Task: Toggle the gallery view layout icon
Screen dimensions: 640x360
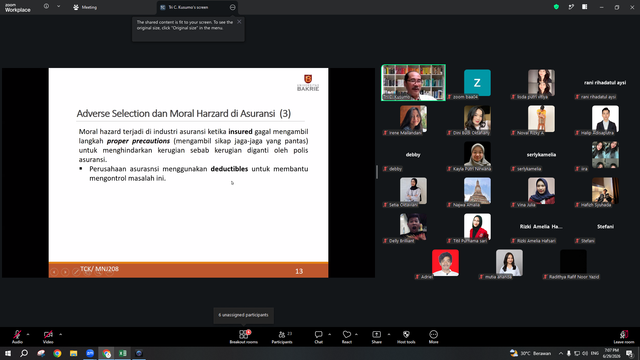Action: 585,7
